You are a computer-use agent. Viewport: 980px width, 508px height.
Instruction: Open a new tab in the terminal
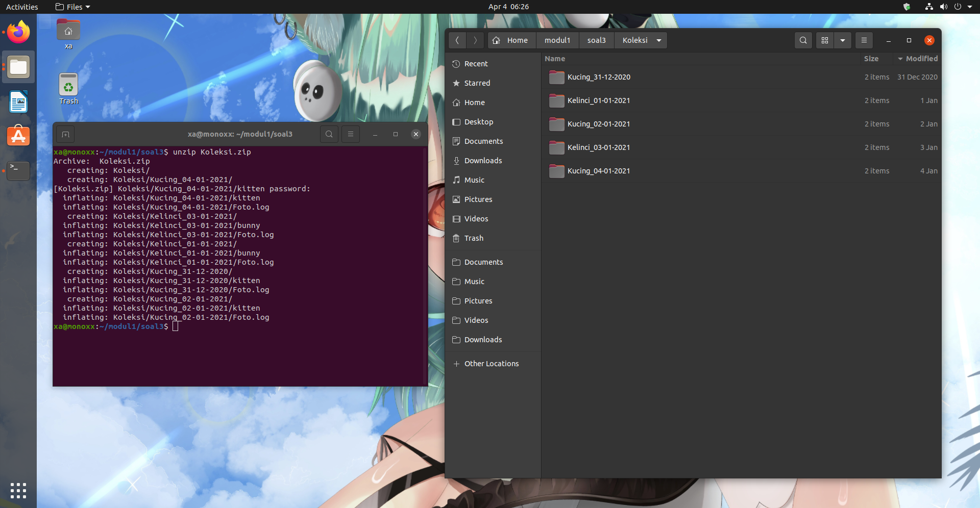coord(65,134)
